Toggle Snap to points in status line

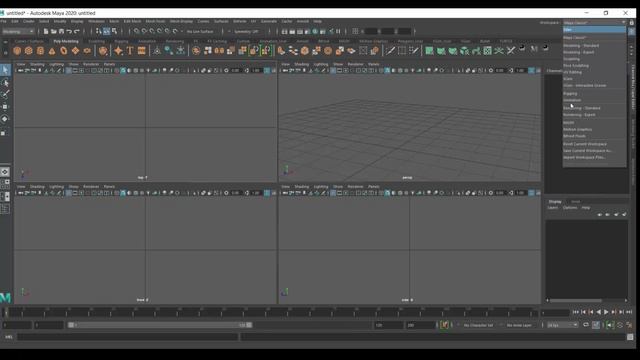pyautogui.click(x=152, y=31)
